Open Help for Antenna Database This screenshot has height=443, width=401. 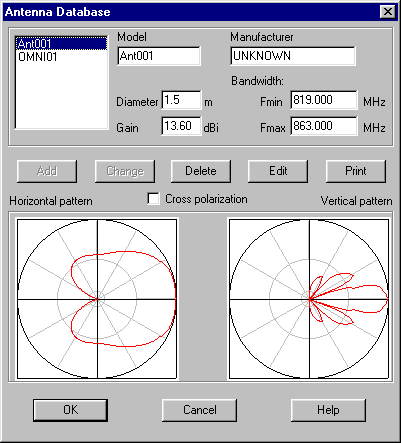click(x=328, y=410)
